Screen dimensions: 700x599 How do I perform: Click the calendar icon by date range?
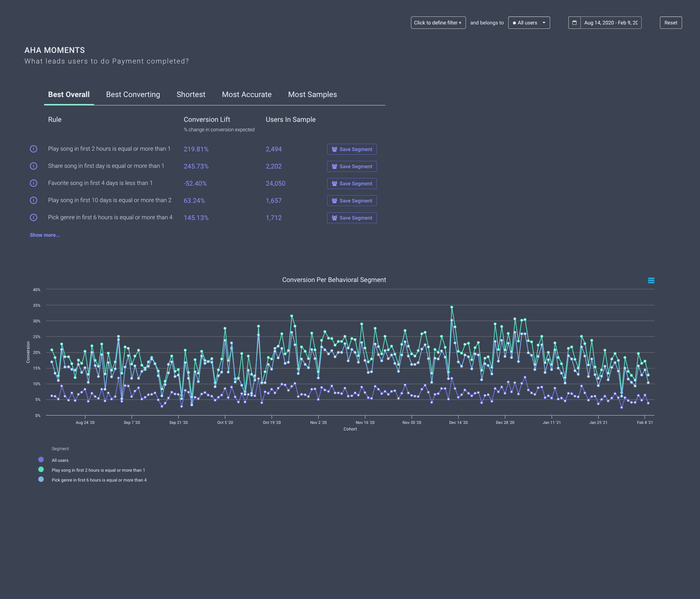pos(574,23)
